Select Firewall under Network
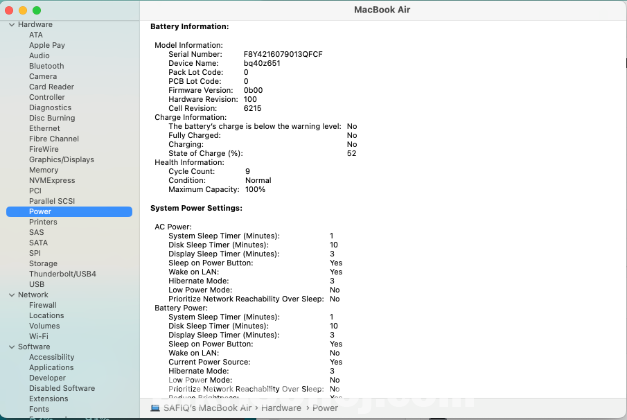Screen dimensions: 627x420 [43, 305]
